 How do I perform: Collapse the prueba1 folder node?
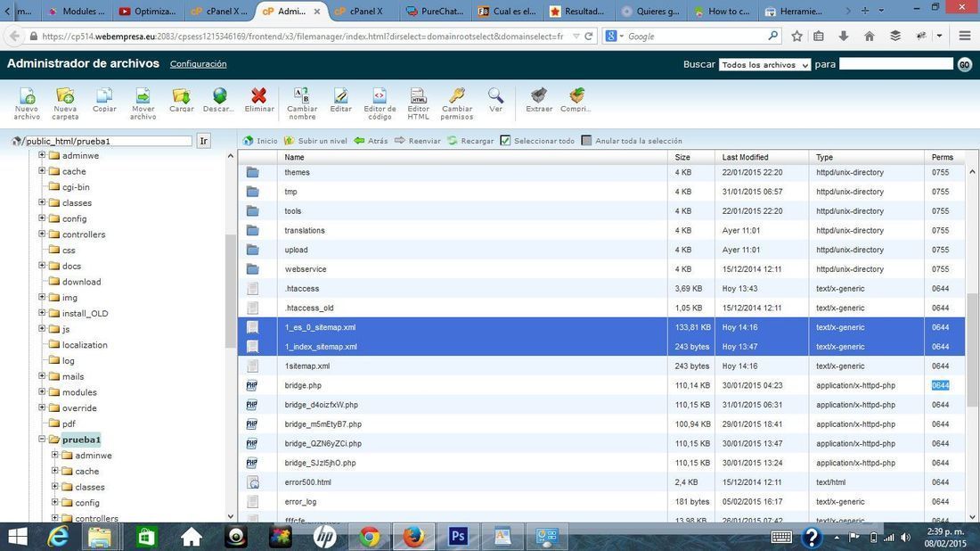point(42,439)
